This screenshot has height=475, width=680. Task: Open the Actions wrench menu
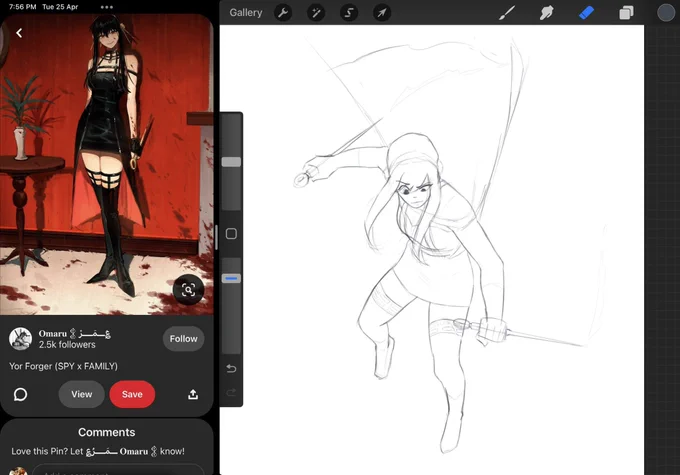[283, 13]
